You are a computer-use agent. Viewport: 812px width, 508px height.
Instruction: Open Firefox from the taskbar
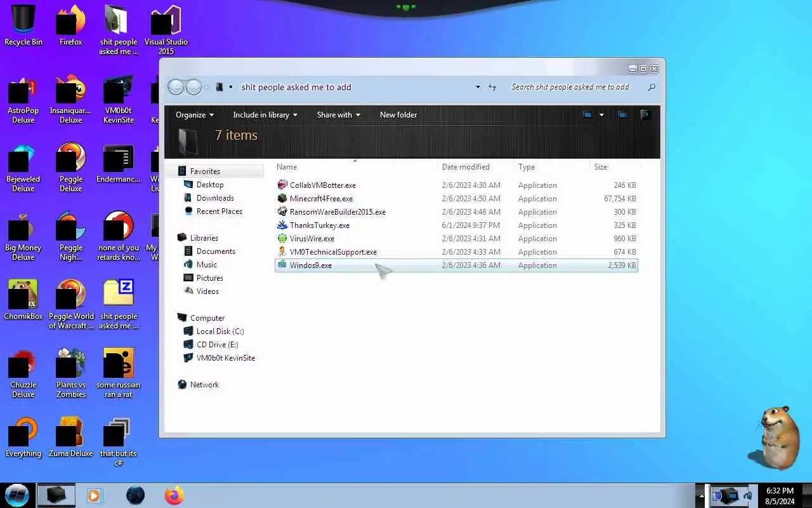[174, 495]
